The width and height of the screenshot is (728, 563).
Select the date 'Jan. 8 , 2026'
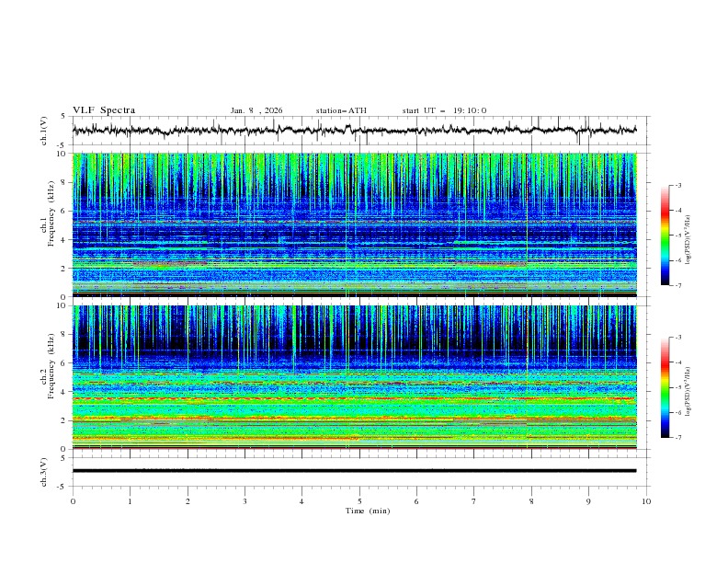pyautogui.click(x=256, y=110)
